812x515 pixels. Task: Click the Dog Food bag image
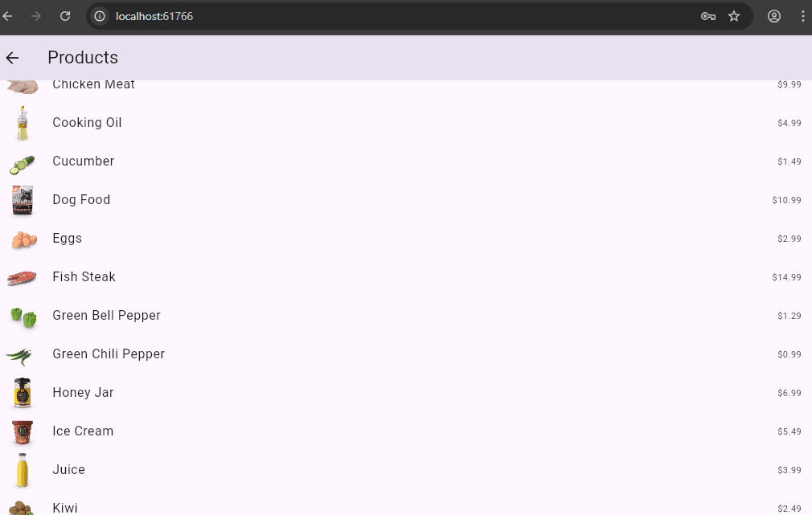click(23, 200)
